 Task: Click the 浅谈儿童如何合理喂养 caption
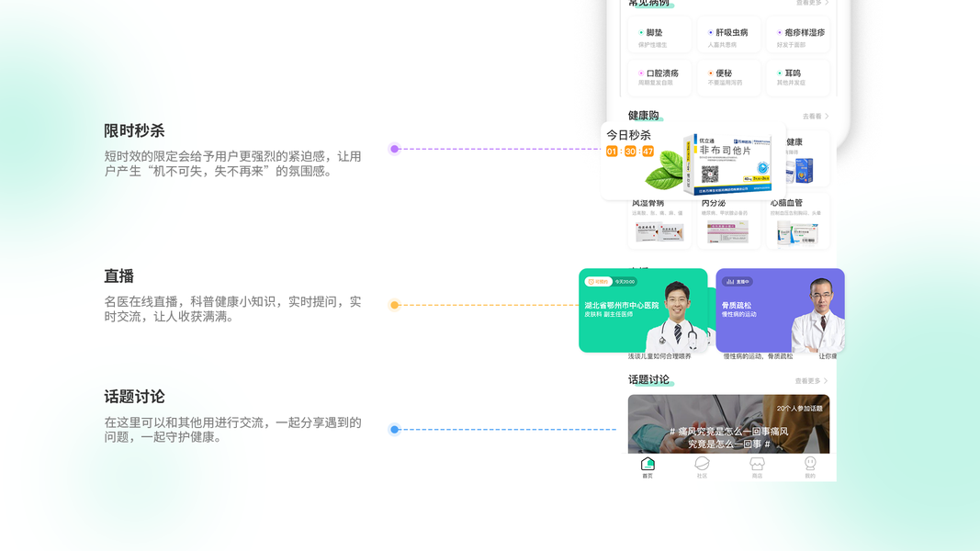[x=659, y=356]
